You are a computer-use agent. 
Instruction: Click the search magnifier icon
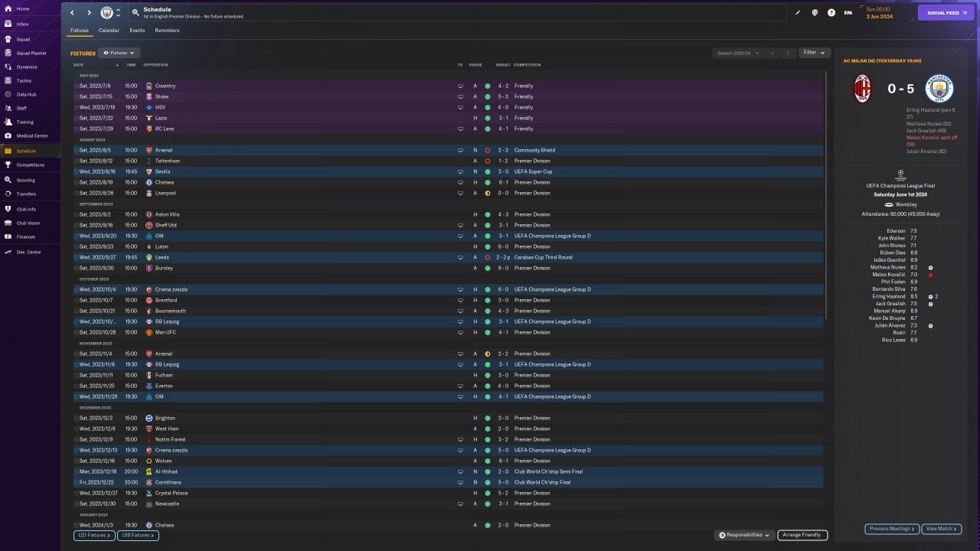tap(136, 13)
